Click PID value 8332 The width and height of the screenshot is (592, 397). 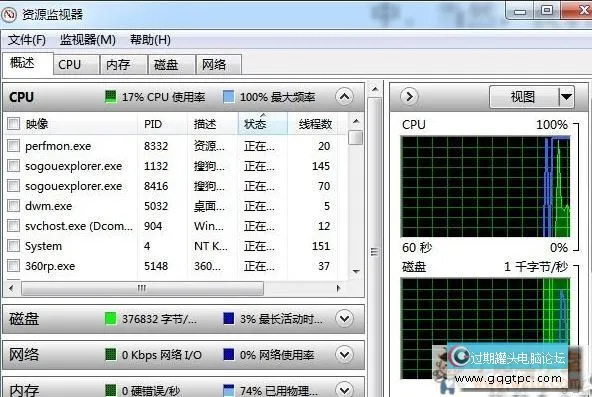tap(156, 146)
